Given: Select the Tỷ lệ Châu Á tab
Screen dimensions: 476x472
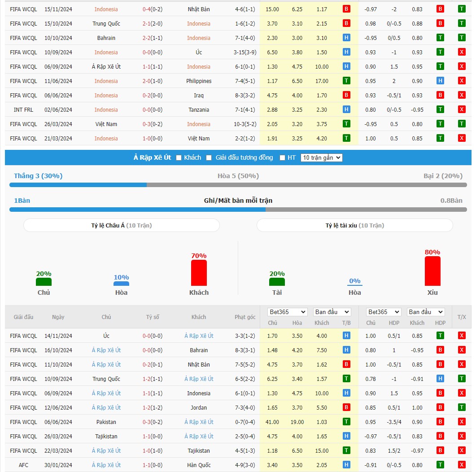Looking at the screenshot, I should [x=122, y=226].
